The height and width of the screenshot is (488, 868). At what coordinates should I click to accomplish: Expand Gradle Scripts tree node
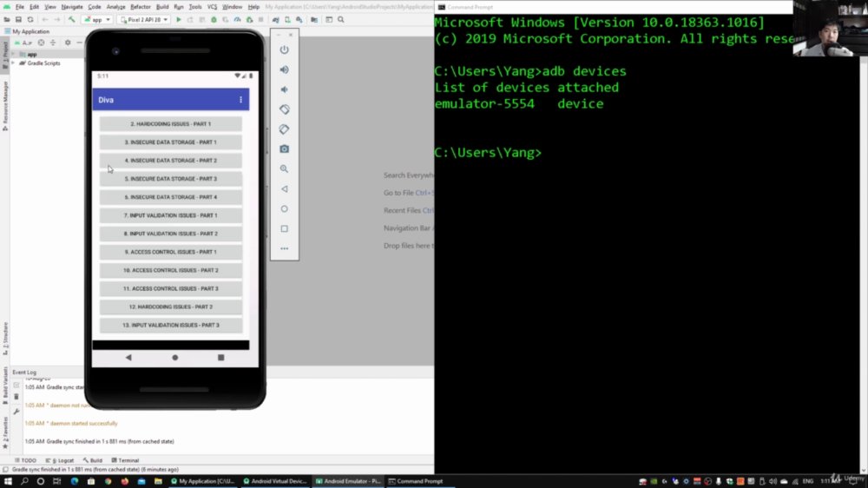pos(13,63)
